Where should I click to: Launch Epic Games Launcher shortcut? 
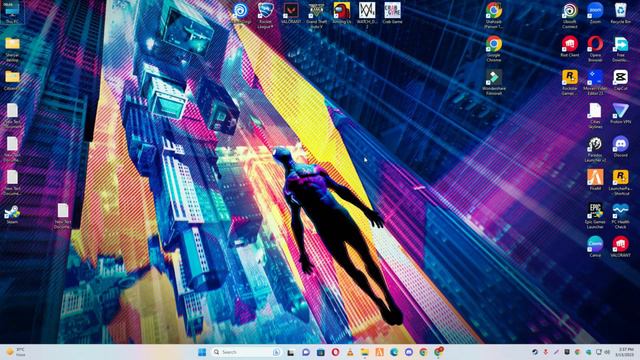coord(595,216)
